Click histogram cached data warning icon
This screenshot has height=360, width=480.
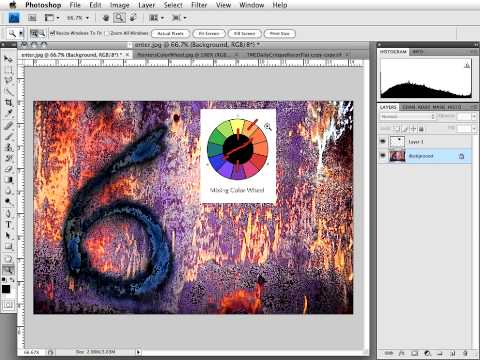467,65
